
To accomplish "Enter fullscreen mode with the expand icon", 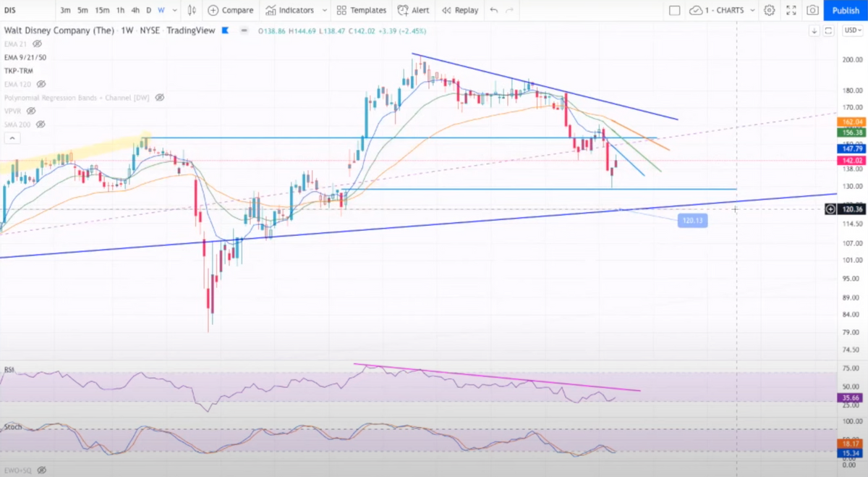I will (x=791, y=10).
